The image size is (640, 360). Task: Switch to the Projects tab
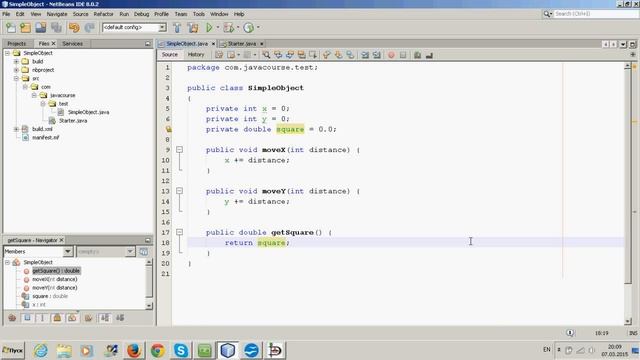pos(17,43)
